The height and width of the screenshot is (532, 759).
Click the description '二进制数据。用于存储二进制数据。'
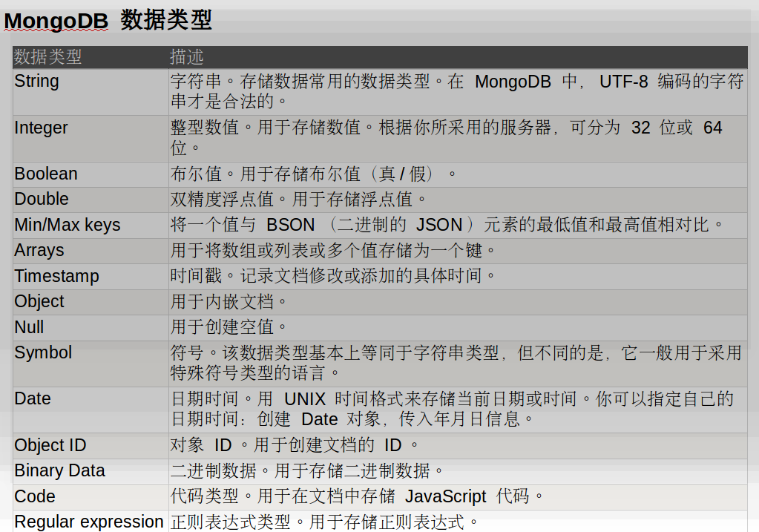point(458,471)
